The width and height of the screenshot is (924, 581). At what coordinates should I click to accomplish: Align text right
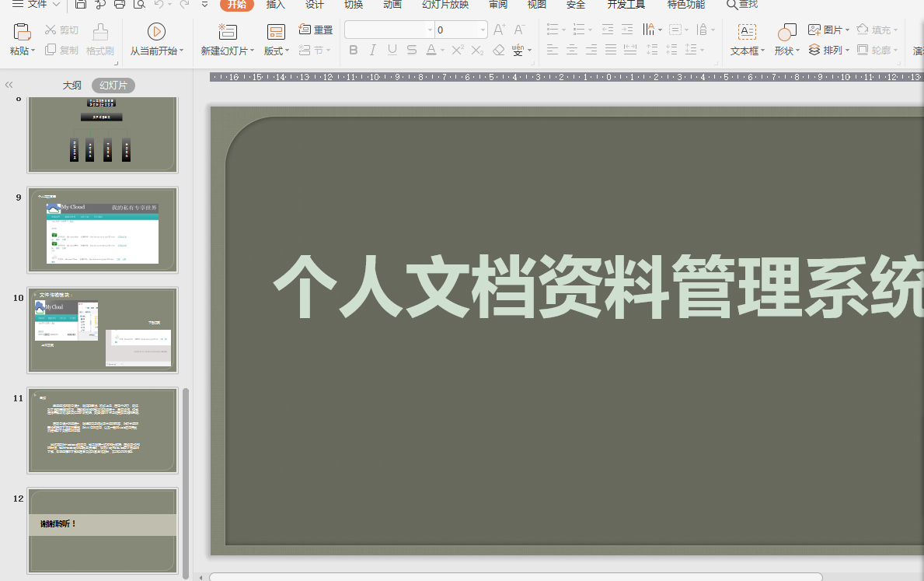[x=591, y=50]
